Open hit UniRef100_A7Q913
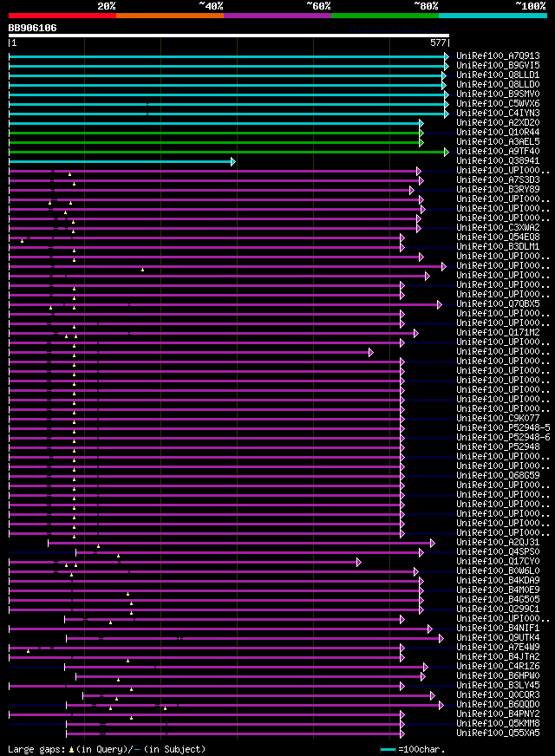This screenshot has width=555, height=756. pyautogui.click(x=498, y=56)
